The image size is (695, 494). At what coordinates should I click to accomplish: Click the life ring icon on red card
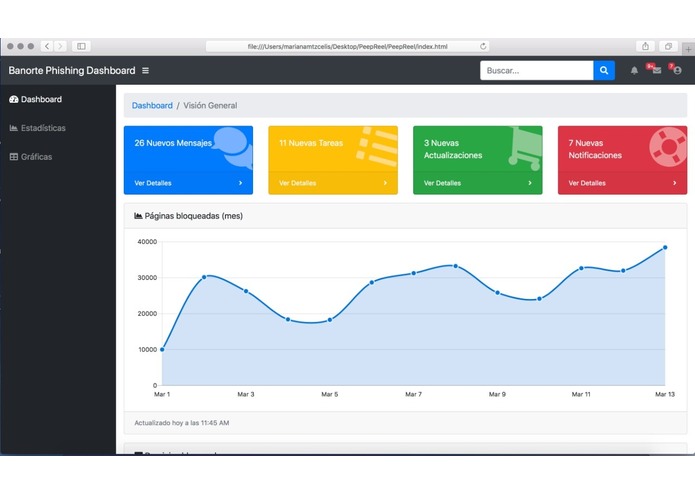(x=668, y=147)
